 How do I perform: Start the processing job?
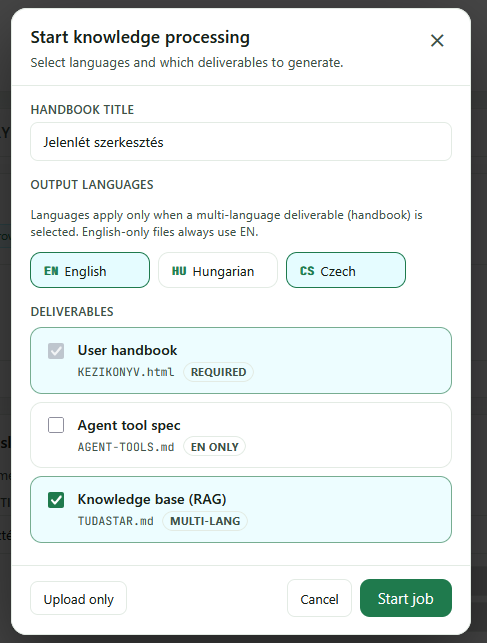[x=406, y=598]
